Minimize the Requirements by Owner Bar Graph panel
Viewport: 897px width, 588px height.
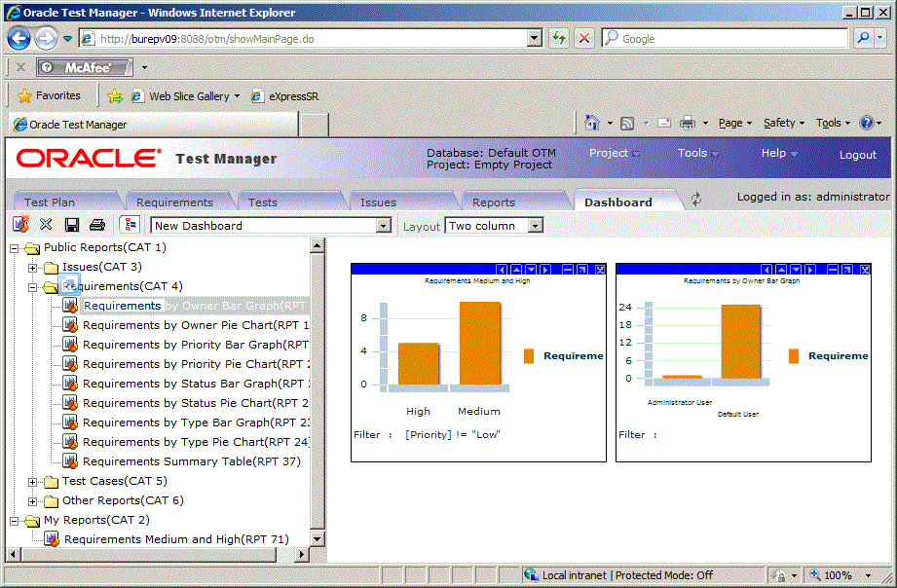point(833,270)
